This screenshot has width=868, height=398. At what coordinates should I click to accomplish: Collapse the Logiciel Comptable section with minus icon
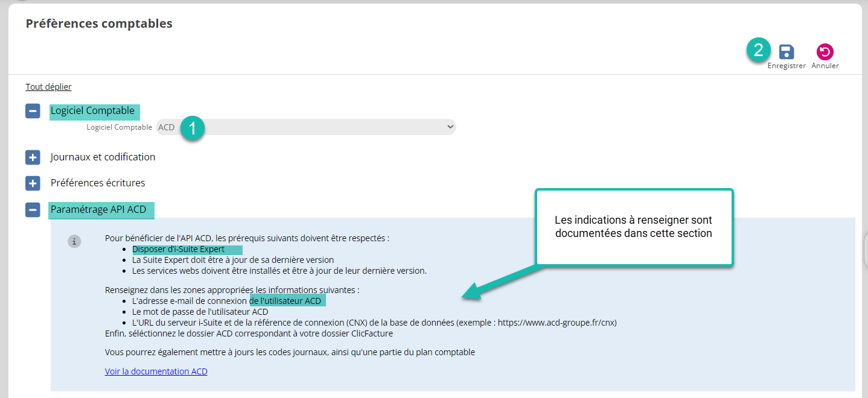coord(33,111)
